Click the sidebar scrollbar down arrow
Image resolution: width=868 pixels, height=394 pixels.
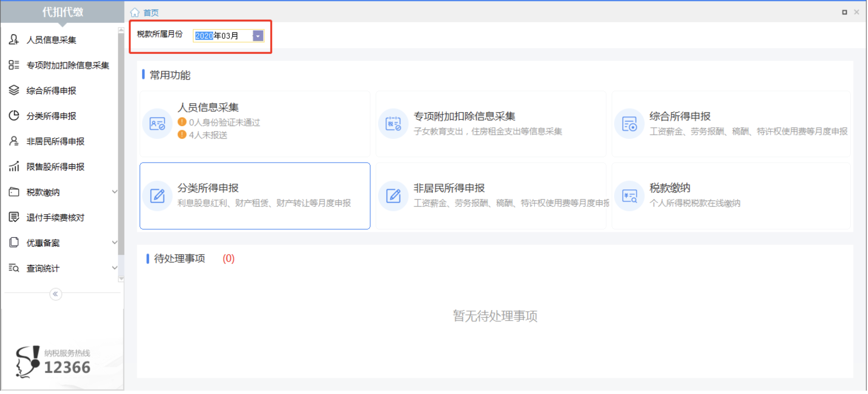pyautogui.click(x=121, y=279)
